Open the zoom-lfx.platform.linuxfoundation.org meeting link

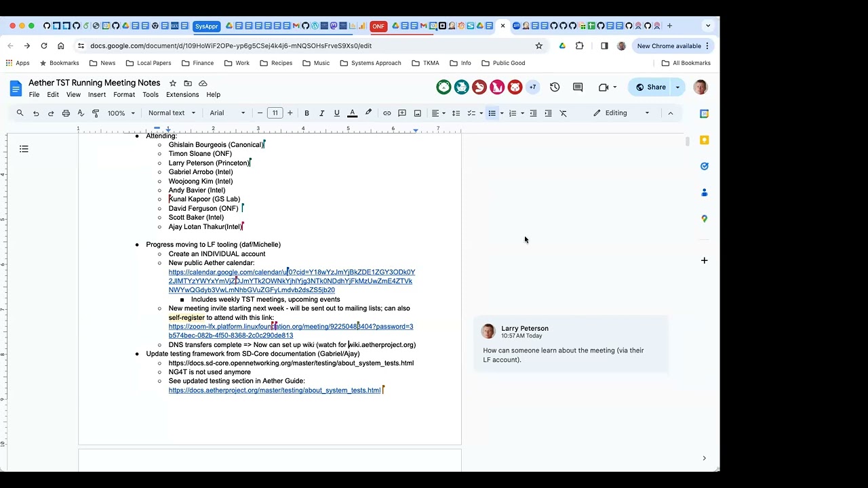(291, 331)
